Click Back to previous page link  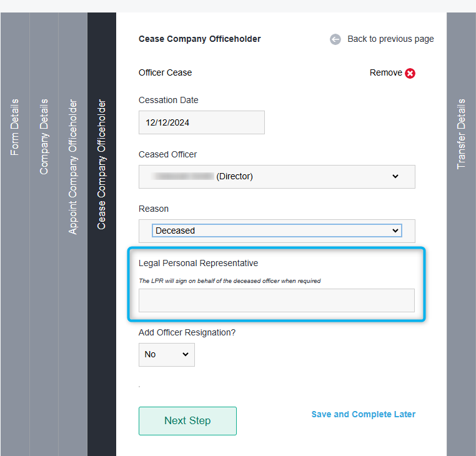pyautogui.click(x=390, y=39)
